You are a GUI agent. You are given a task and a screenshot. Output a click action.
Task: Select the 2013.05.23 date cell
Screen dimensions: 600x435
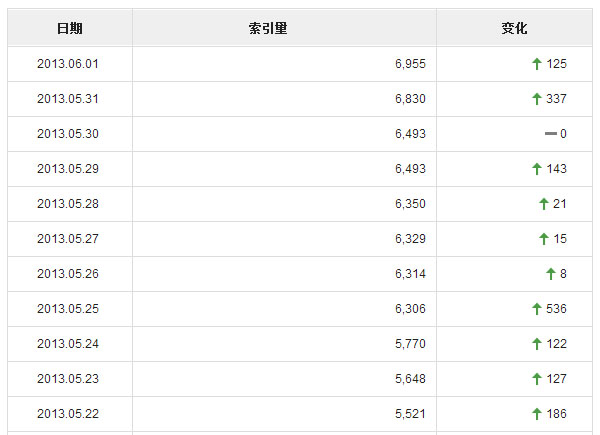[x=68, y=379]
